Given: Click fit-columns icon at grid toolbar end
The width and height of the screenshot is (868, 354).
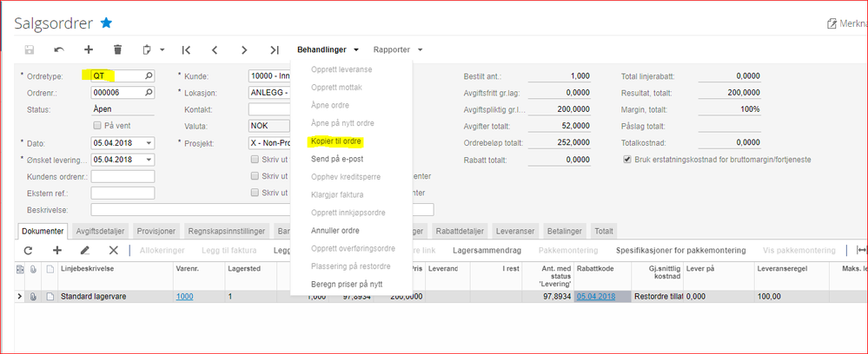Looking at the screenshot, I should pyautogui.click(x=861, y=251).
